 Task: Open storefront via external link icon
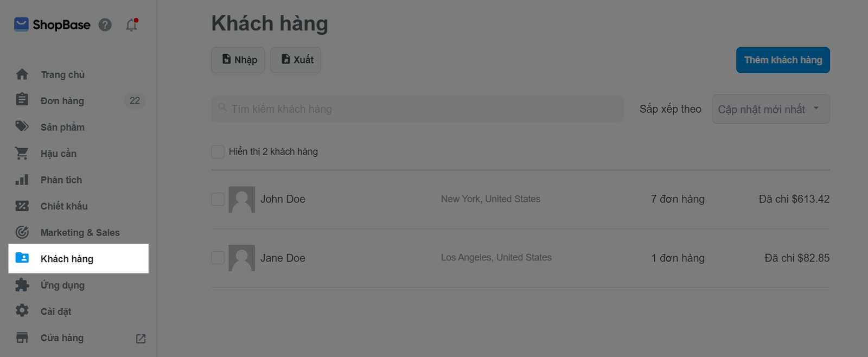[141, 339]
